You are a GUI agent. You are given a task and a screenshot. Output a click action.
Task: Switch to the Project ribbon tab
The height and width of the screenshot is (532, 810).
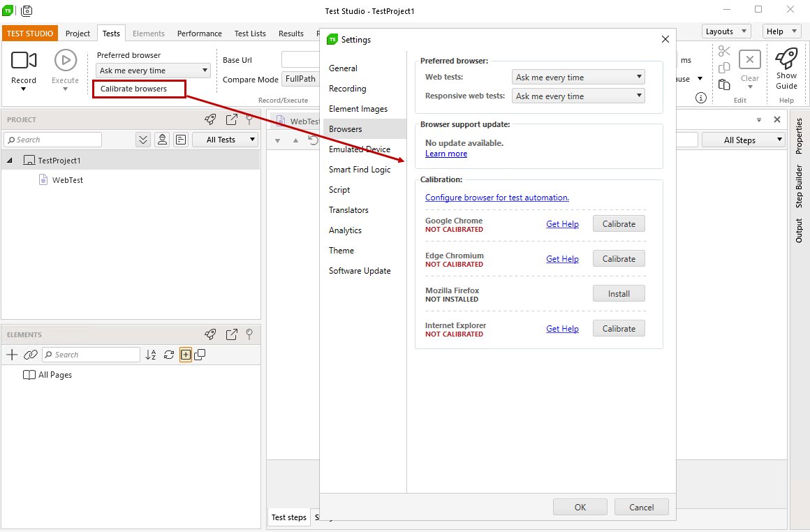coord(78,33)
